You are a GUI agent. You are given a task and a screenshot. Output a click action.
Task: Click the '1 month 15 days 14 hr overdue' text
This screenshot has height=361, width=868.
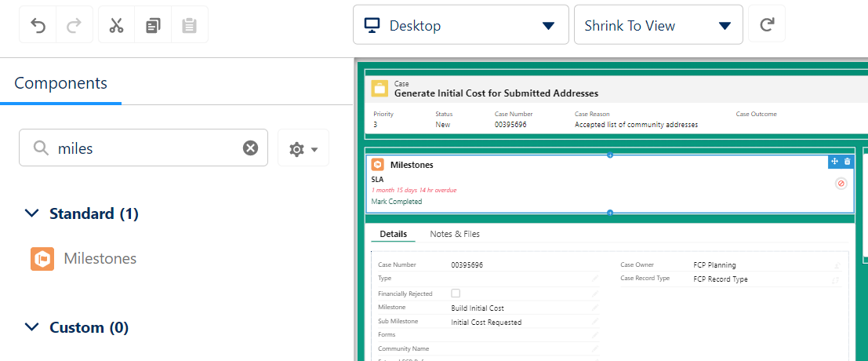click(x=413, y=191)
